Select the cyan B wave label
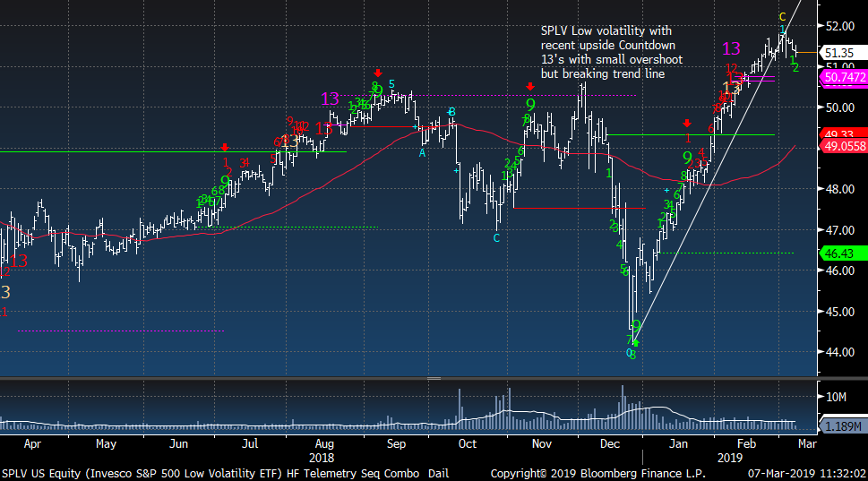Image resolution: width=868 pixels, height=481 pixels. 451,112
